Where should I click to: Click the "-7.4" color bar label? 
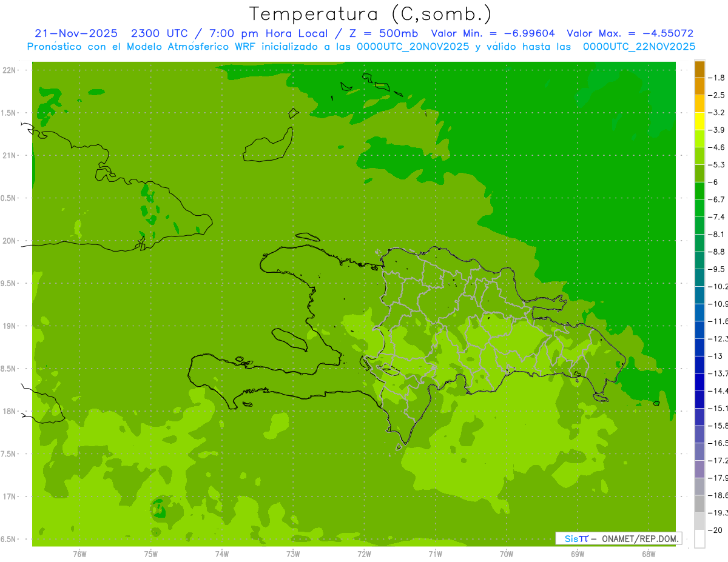[718, 217]
